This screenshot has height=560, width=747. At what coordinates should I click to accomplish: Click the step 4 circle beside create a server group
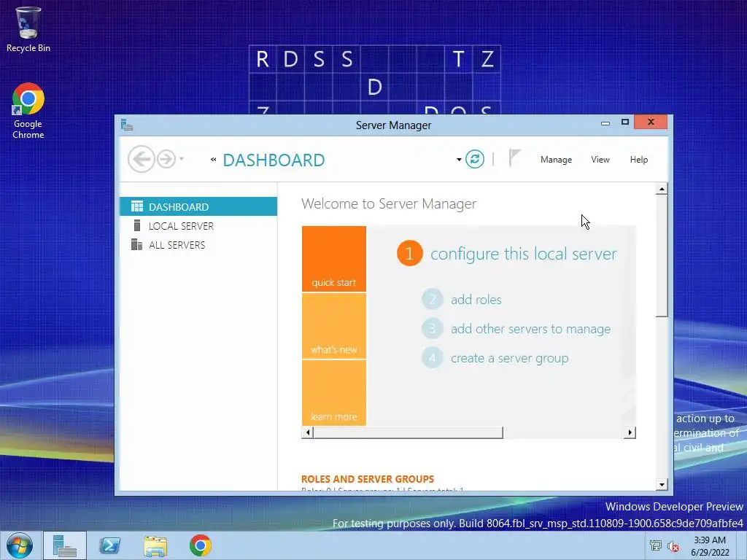tap(433, 357)
